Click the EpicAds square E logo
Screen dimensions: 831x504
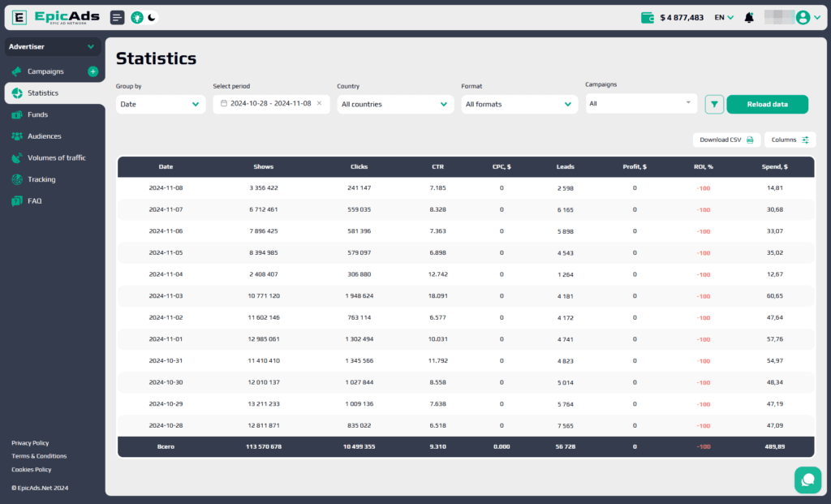click(19, 18)
